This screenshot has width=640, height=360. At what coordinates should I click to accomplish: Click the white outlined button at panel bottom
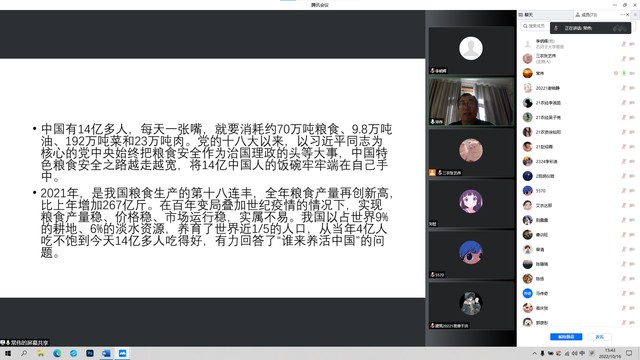click(x=599, y=337)
